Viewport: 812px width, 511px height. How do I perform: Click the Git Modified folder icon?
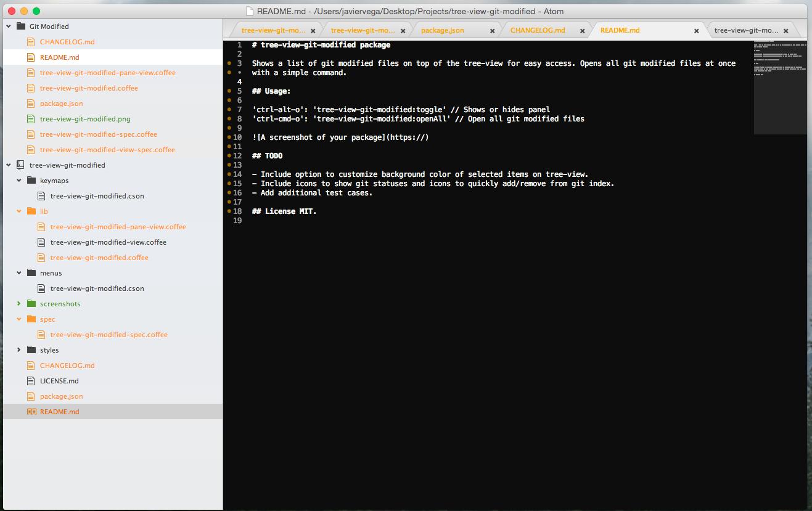tap(20, 27)
